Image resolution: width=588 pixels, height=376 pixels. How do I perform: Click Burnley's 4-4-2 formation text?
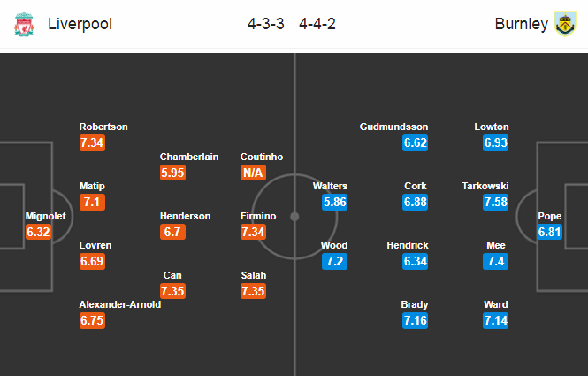coord(317,24)
